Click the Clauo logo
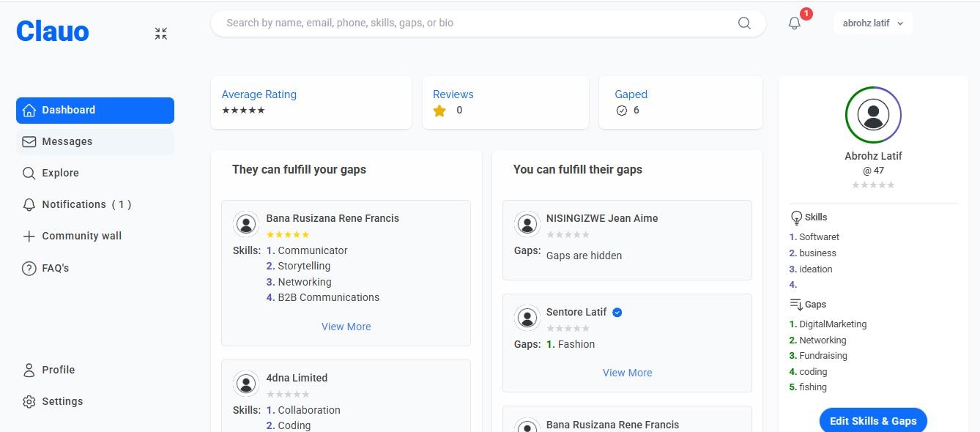Viewport: 980px width, 432px height. click(x=53, y=31)
